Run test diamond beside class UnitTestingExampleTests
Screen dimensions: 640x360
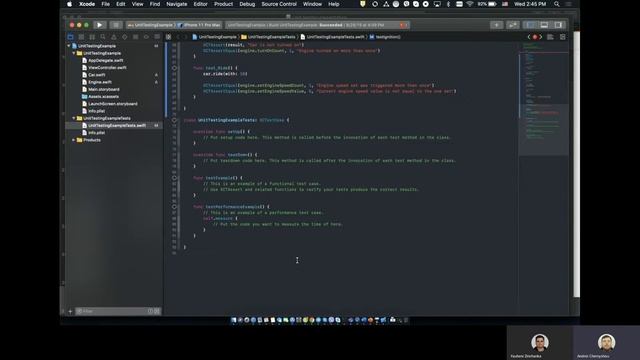point(174,120)
